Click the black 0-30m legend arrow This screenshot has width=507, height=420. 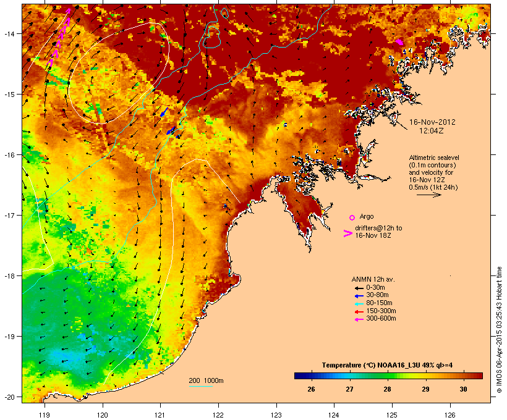(359, 288)
